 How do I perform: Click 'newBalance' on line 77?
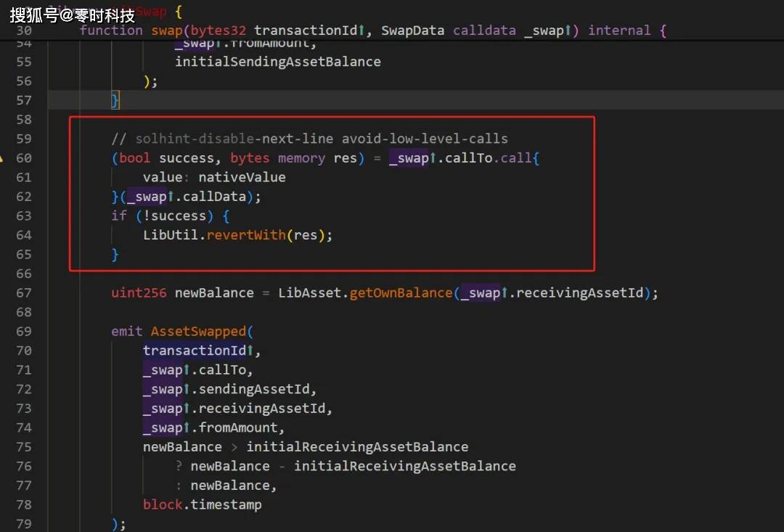click(230, 485)
